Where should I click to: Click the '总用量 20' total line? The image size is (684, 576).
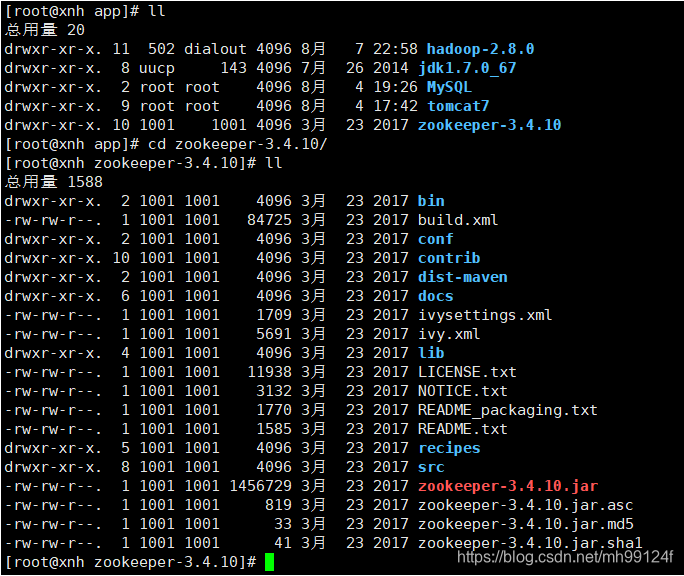(x=44, y=30)
